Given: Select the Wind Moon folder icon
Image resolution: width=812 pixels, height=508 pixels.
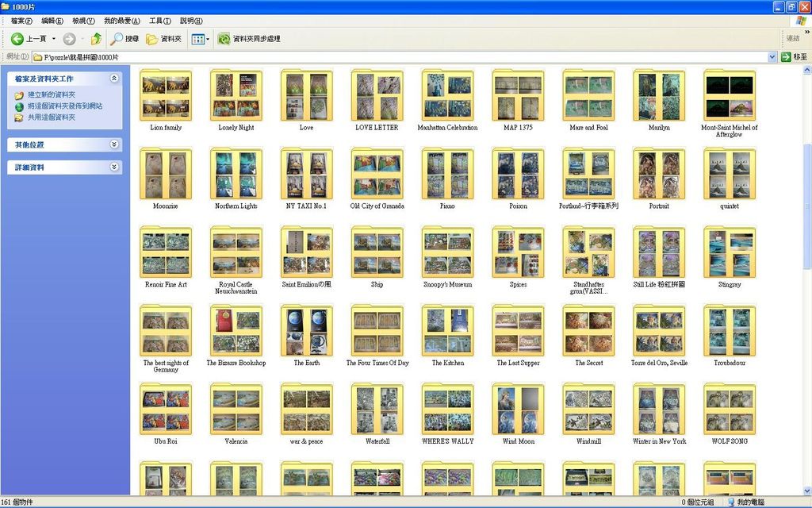Looking at the screenshot, I should pyautogui.click(x=518, y=409).
